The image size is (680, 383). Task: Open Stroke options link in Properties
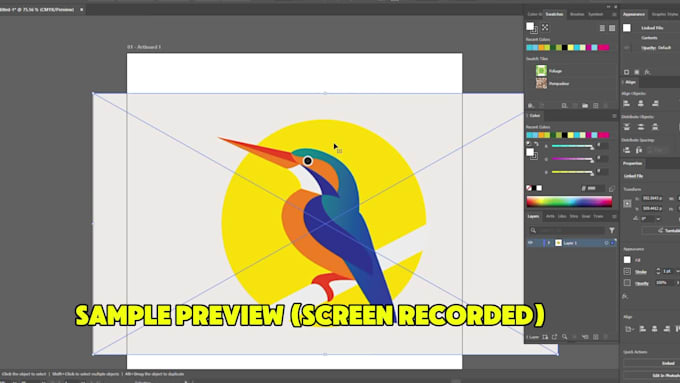[x=641, y=272]
